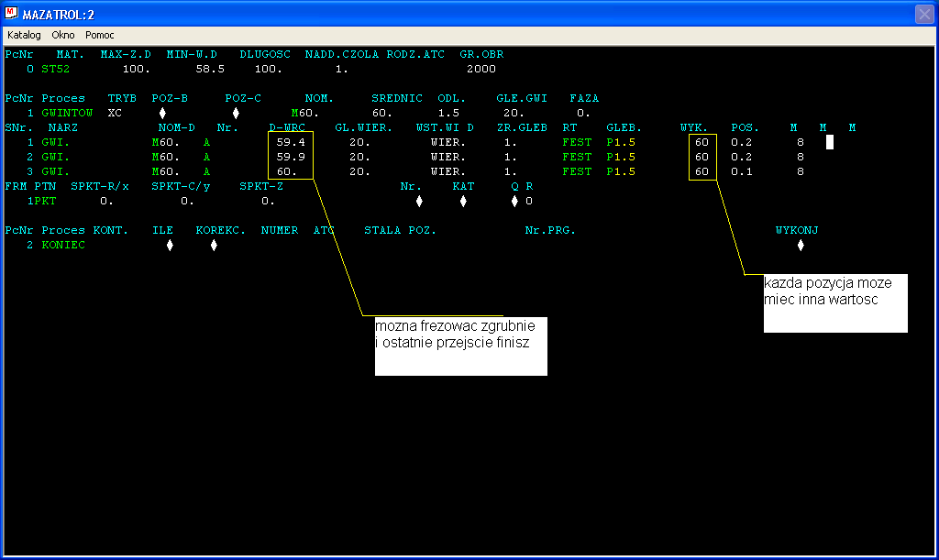Click WYK. value 60 in sequence row 3
The height and width of the screenshot is (560, 939).
(701, 171)
